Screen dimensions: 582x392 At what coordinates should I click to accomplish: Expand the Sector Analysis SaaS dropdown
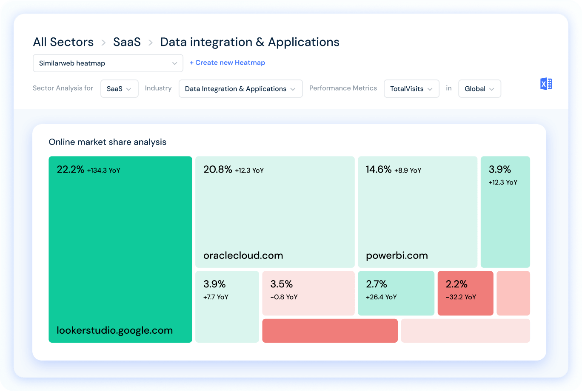tap(119, 88)
